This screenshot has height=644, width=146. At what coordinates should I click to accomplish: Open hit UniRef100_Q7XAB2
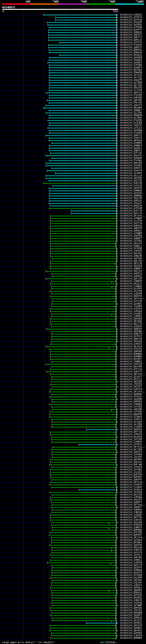coord(131,470)
